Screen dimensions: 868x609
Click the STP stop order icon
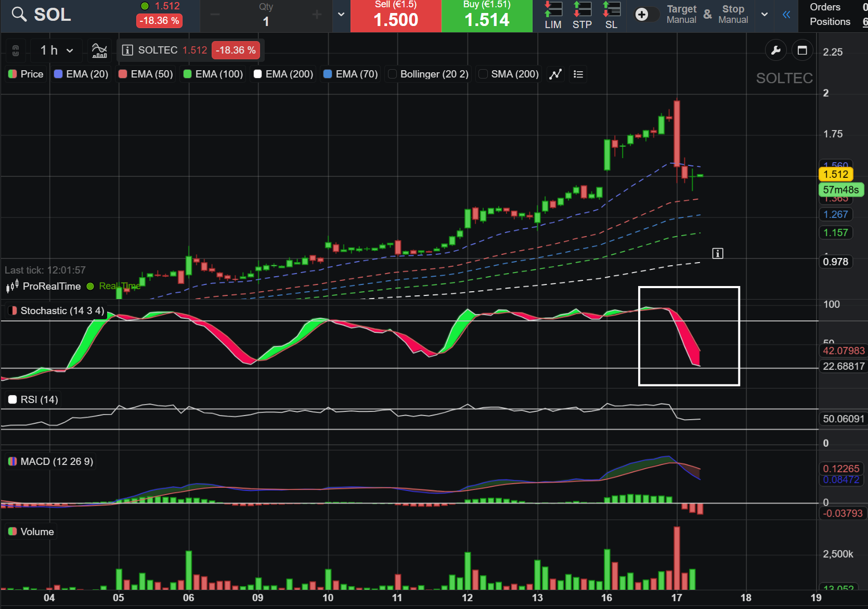click(x=582, y=15)
